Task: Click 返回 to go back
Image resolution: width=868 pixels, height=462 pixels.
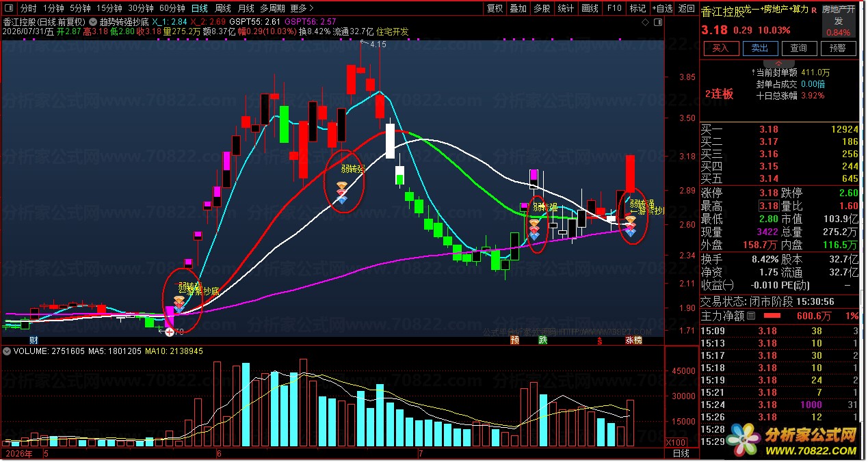Action: [686, 9]
